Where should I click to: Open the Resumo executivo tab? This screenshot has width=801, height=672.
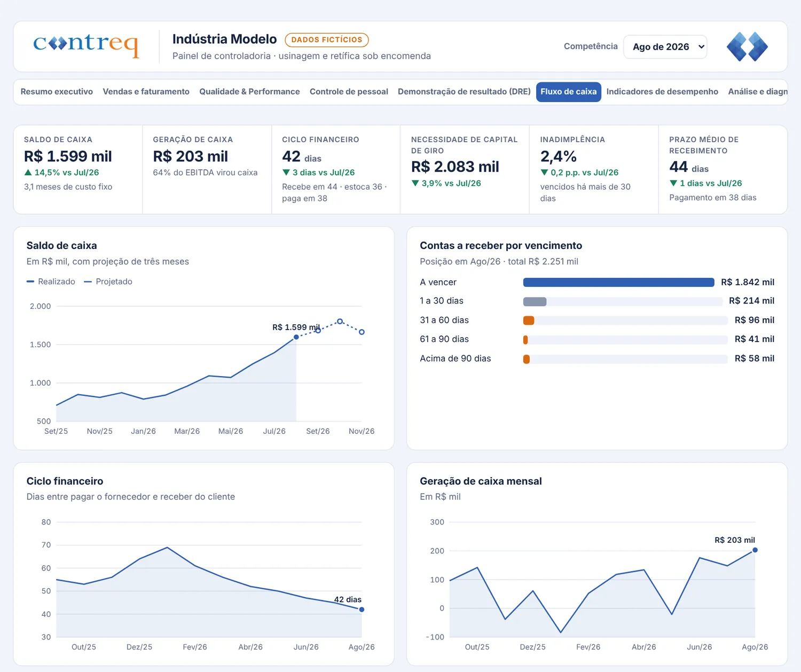[x=57, y=92]
